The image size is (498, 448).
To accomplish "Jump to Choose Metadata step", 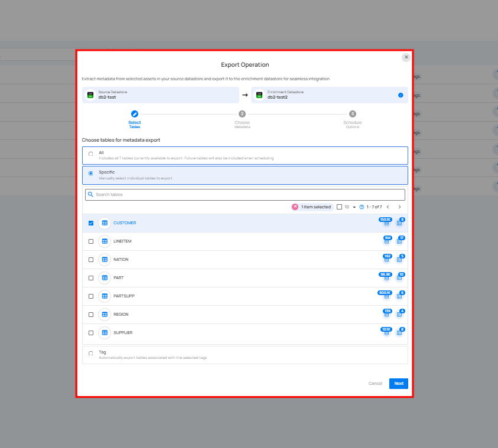I will 242,114.
